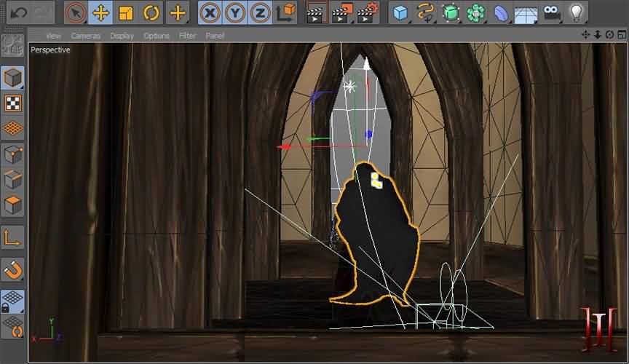Open the viewport Filter menu
This screenshot has height=364, width=629.
187,36
